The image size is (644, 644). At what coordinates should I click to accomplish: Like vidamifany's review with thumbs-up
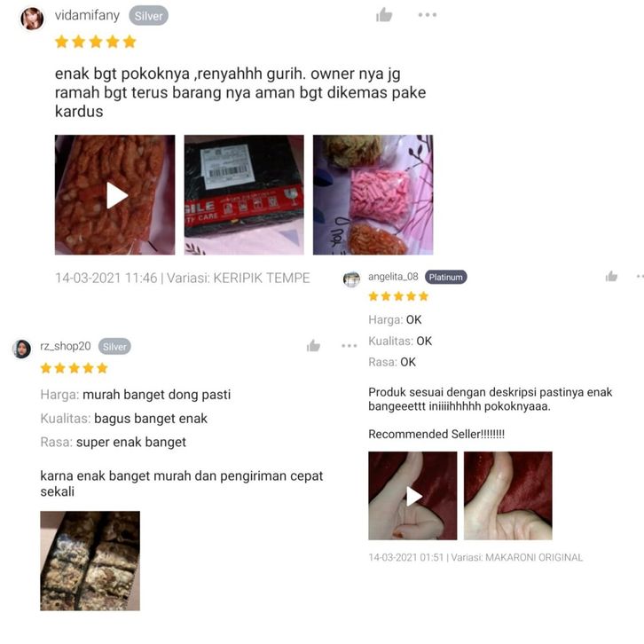384,15
